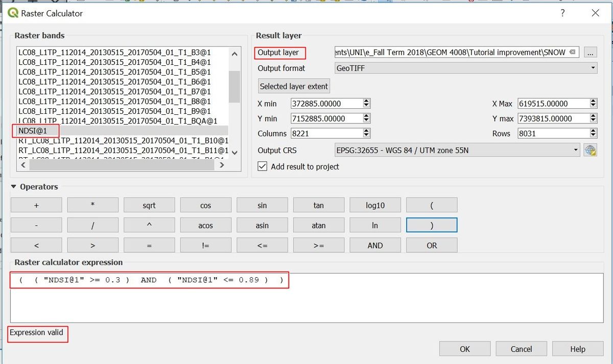Viewport: 613px width, 364px height.
Task: Click the raster bands vertical scrollbar
Action: pos(234,87)
